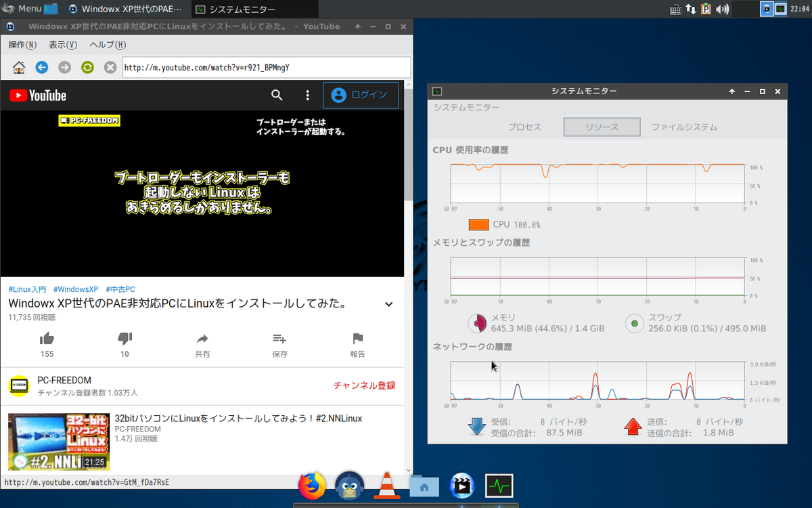
Task: Open the Menu button in top panel
Action: pyautogui.click(x=22, y=9)
